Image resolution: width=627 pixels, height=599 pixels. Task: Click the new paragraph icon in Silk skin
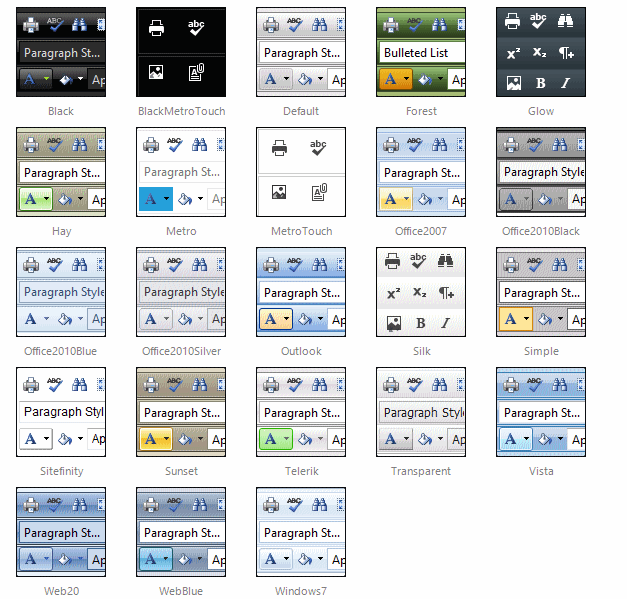pyautogui.click(x=446, y=293)
